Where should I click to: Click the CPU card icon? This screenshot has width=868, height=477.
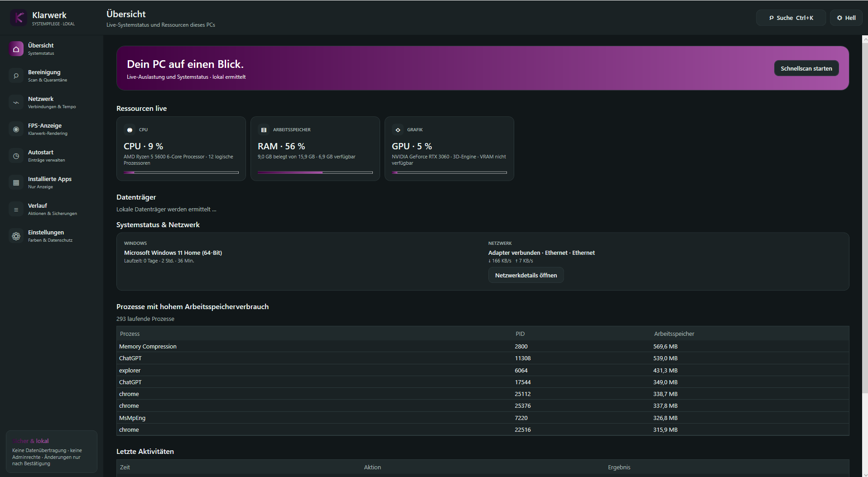pyautogui.click(x=130, y=130)
